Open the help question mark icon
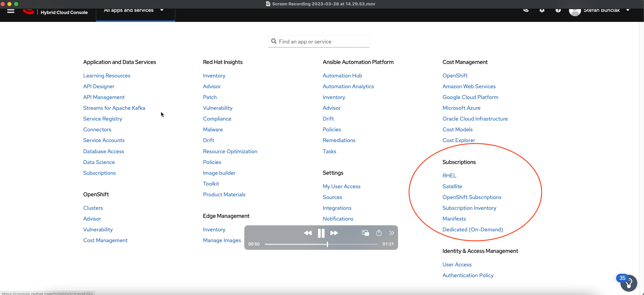 [x=558, y=10]
